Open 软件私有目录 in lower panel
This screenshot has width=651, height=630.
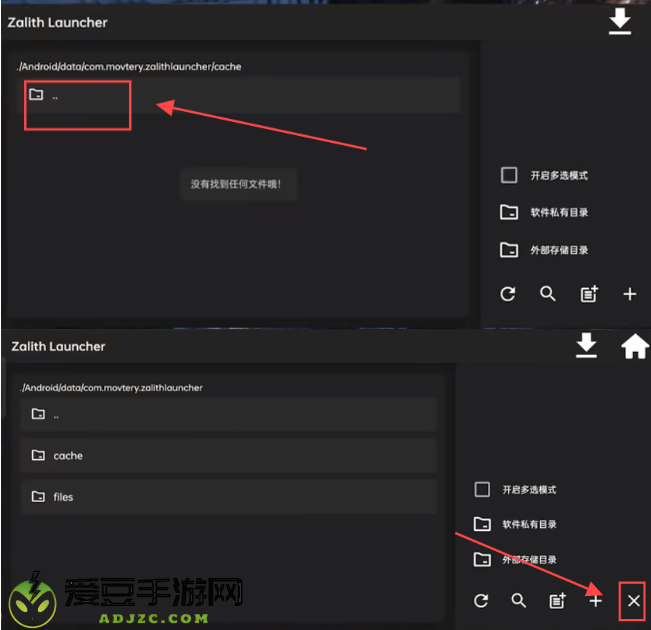515,524
